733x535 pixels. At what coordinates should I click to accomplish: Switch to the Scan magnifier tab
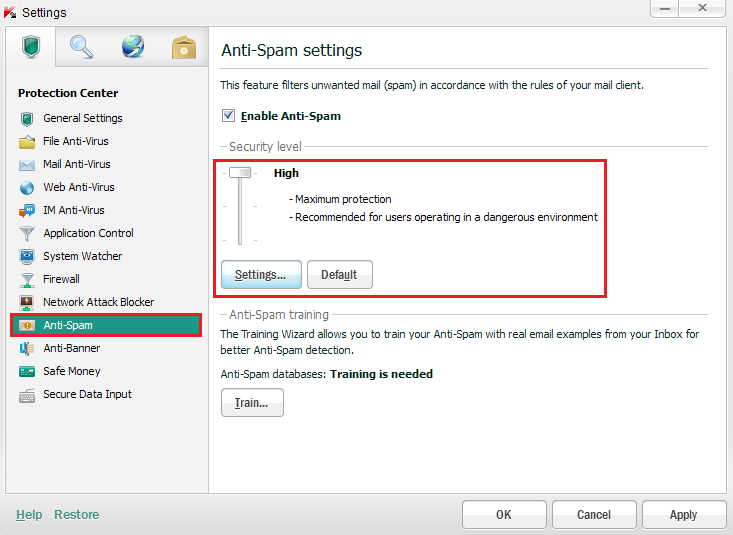(x=82, y=47)
